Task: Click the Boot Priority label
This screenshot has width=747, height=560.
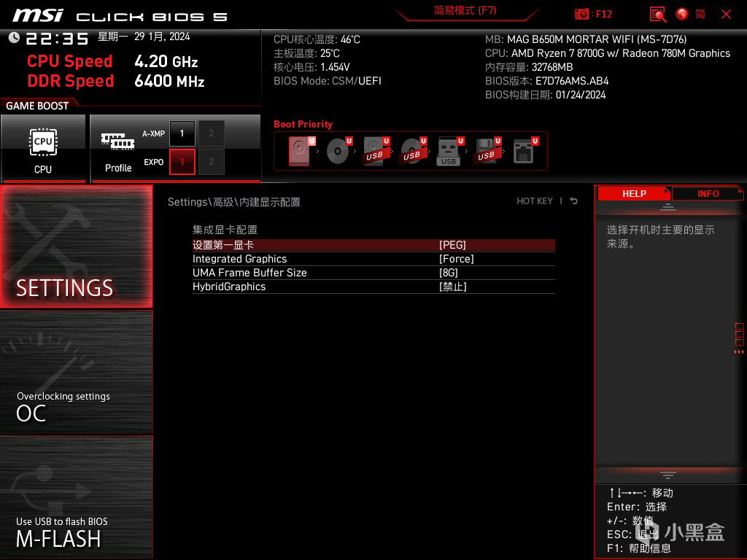Action: 303,124
